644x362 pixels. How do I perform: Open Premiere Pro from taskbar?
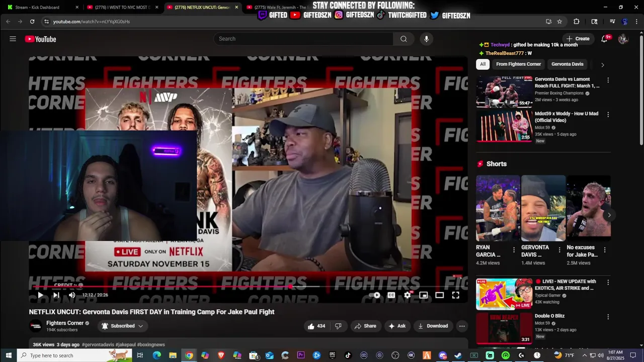(301, 355)
